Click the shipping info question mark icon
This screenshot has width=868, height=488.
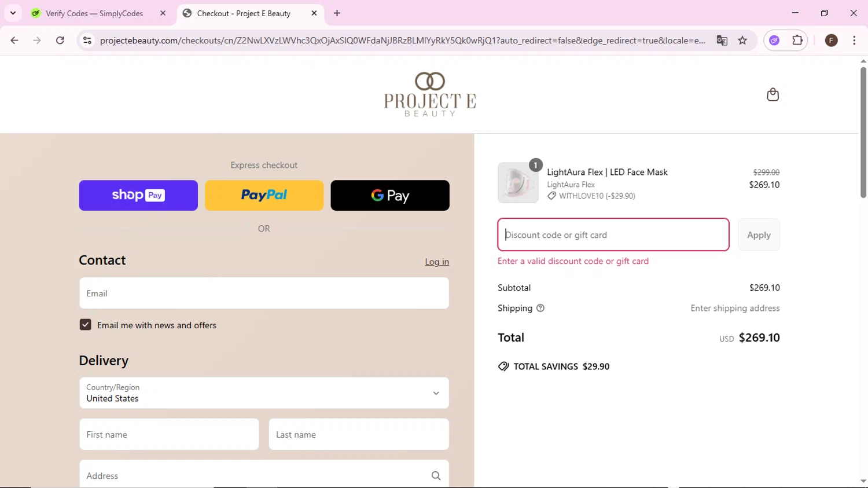pos(540,308)
